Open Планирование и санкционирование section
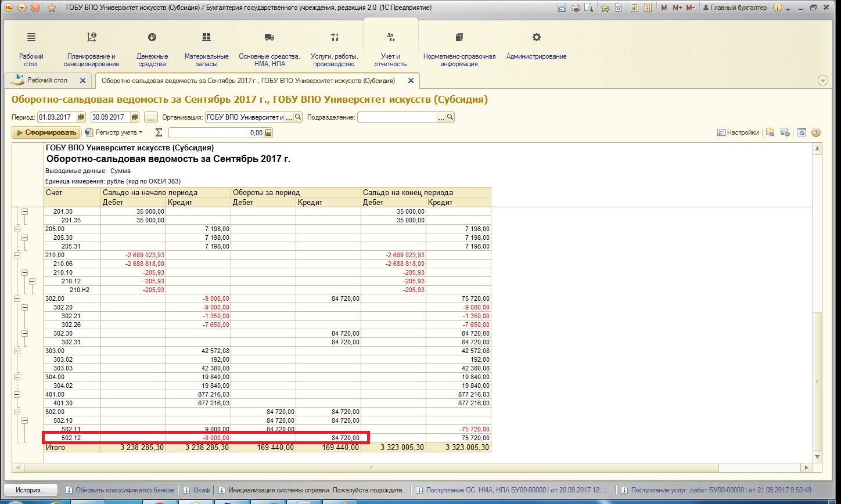 [x=91, y=50]
